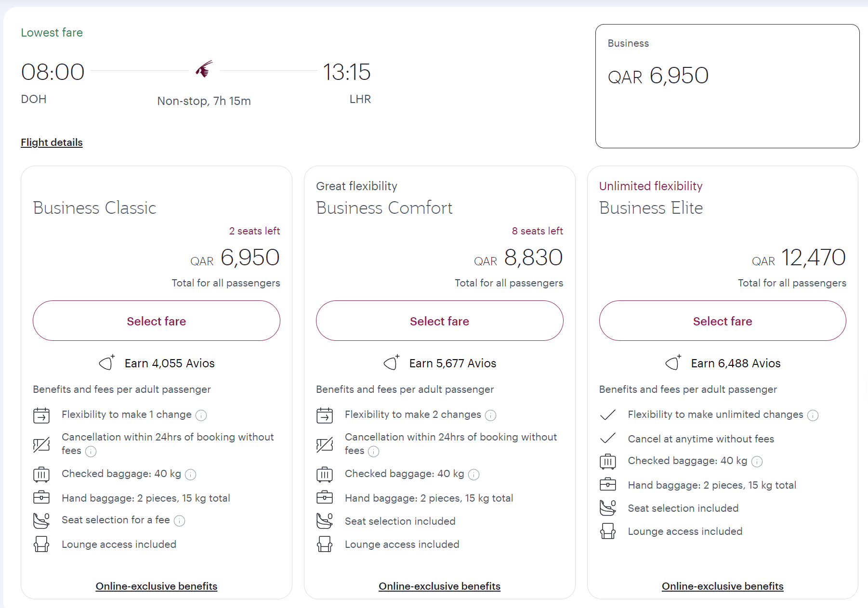This screenshot has width=868, height=608.
Task: Click info icon beside Business Comfort checked baggage
Action: [474, 475]
